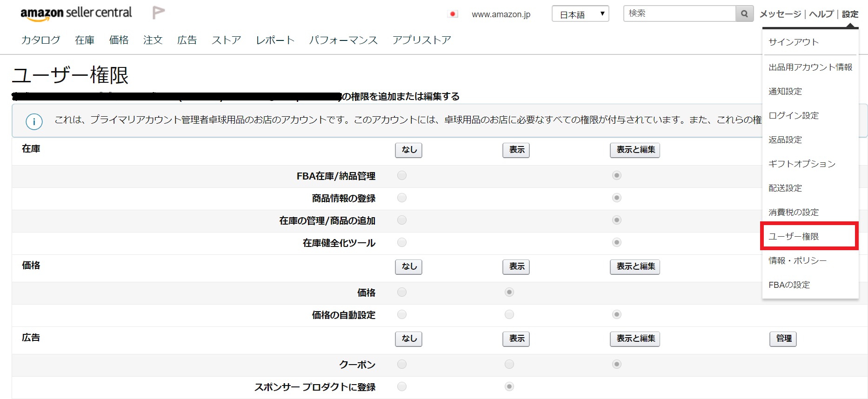
Task: Select なし radio for 商品情報の登録
Action: coord(402,198)
